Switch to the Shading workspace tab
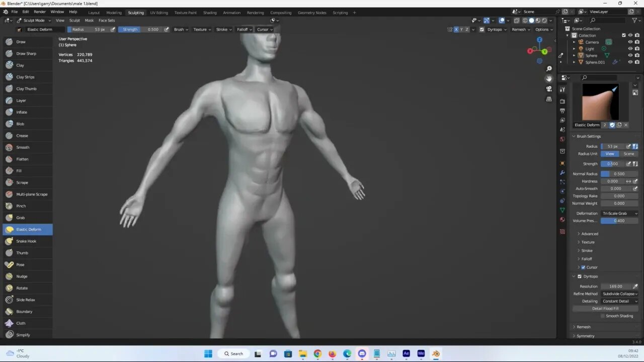 (210, 13)
